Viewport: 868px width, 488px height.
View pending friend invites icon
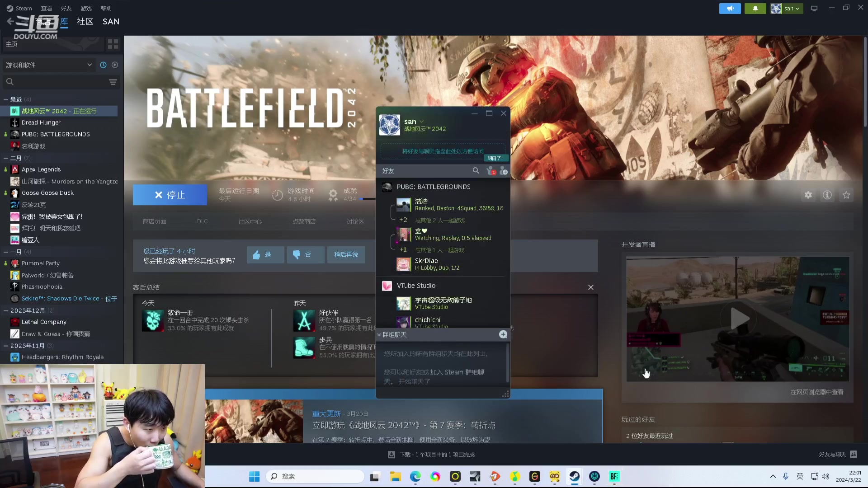click(491, 171)
